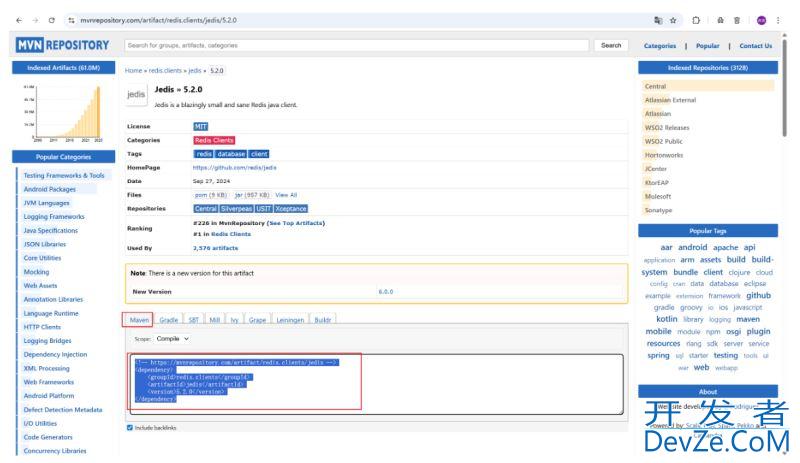800x463 pixels.
Task: Select the Maven tab
Action: coord(139,320)
